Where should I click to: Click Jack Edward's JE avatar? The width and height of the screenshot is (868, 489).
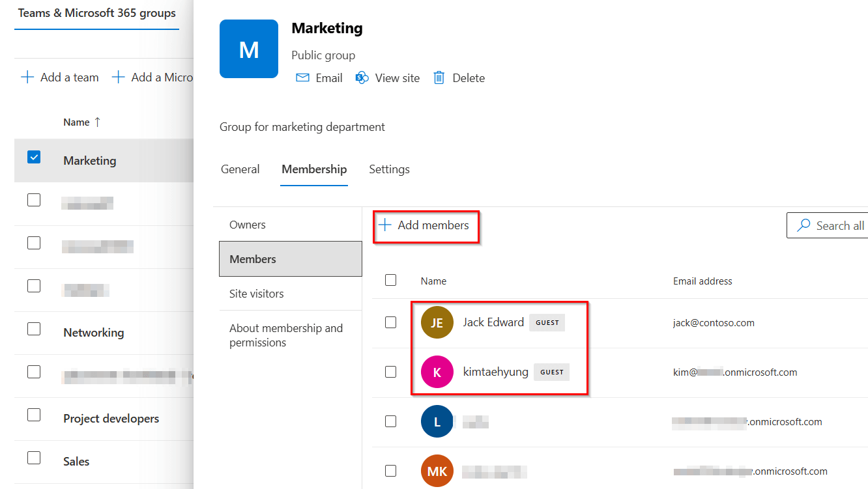[437, 323]
